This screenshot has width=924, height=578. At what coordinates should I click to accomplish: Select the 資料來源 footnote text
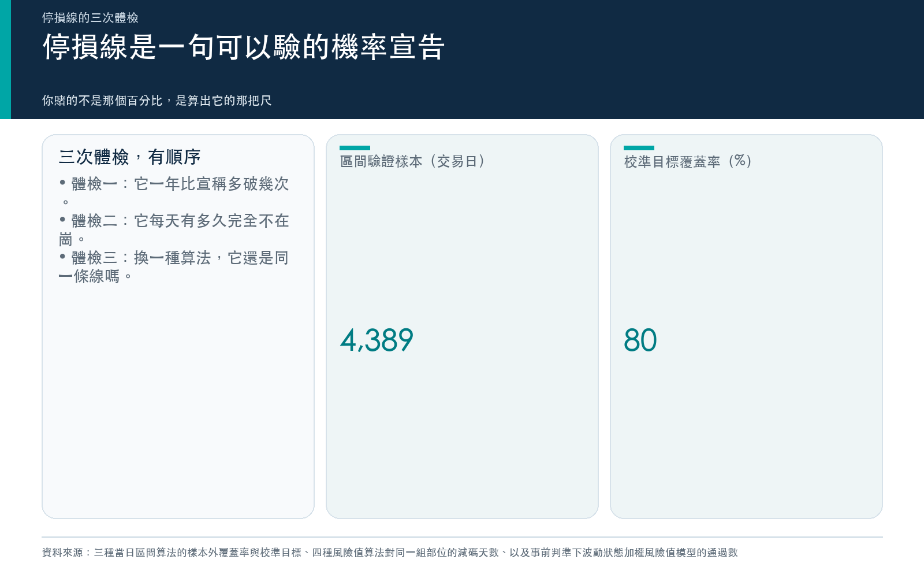pos(390,553)
